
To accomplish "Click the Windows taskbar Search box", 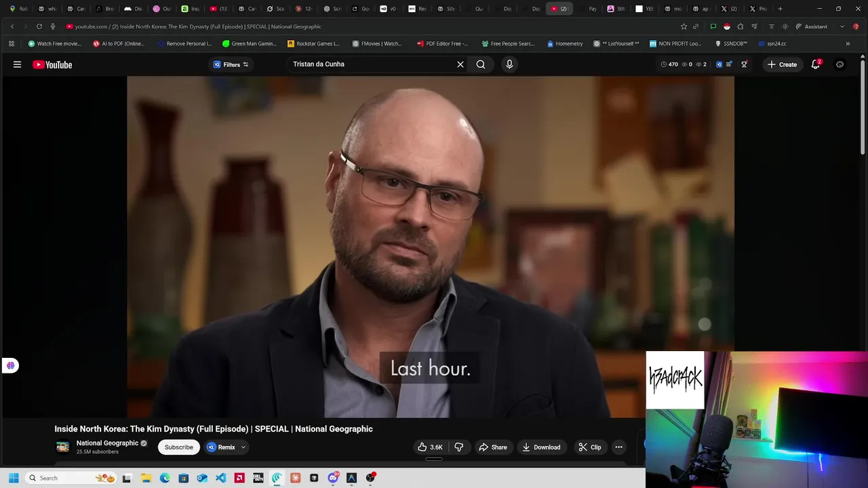I will (71, 478).
